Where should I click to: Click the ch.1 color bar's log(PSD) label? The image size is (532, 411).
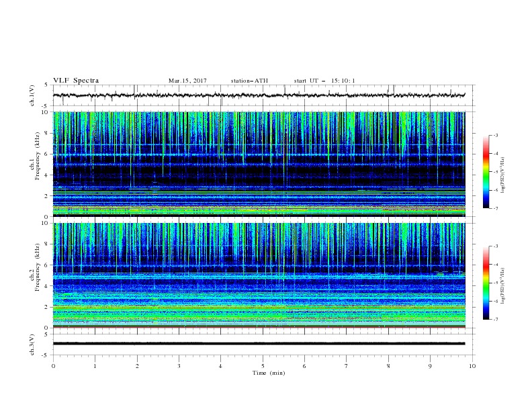[503, 175]
